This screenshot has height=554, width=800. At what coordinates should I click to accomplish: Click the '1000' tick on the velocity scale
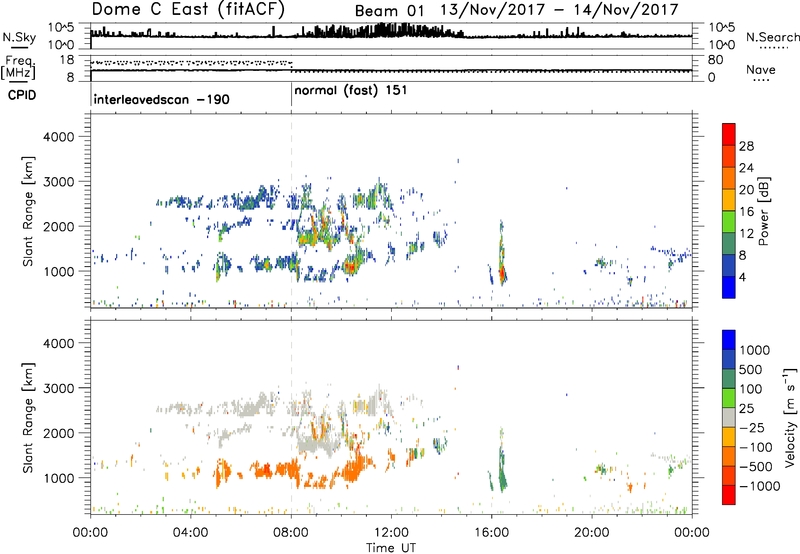pyautogui.click(x=755, y=350)
